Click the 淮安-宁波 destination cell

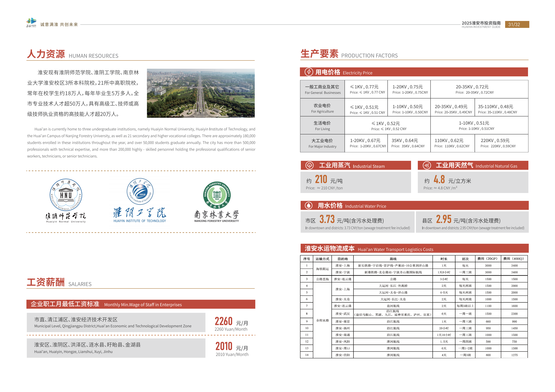pyautogui.click(x=342, y=272)
